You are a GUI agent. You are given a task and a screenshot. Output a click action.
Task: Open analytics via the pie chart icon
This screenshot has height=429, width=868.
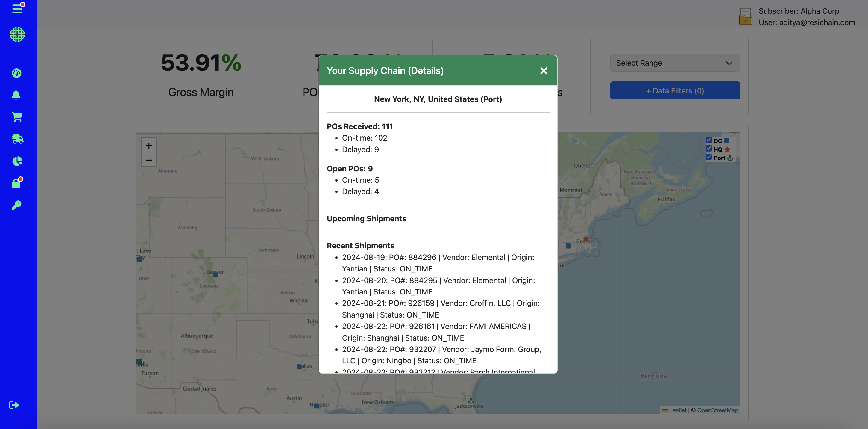coord(16,161)
